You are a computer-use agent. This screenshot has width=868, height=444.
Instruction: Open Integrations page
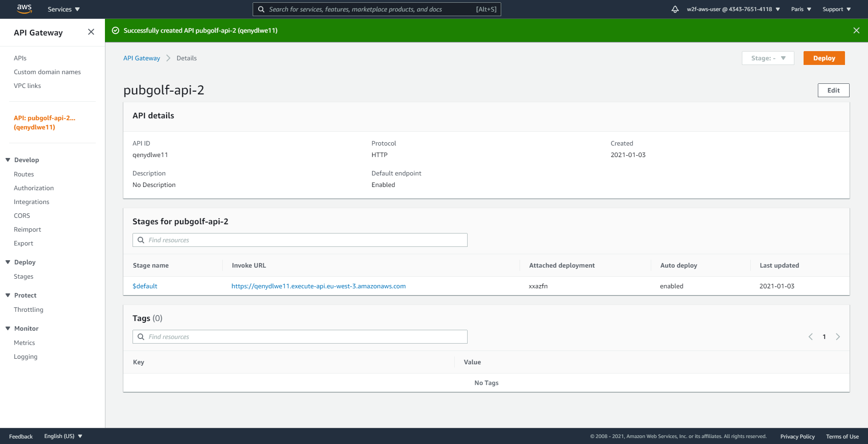coord(31,202)
